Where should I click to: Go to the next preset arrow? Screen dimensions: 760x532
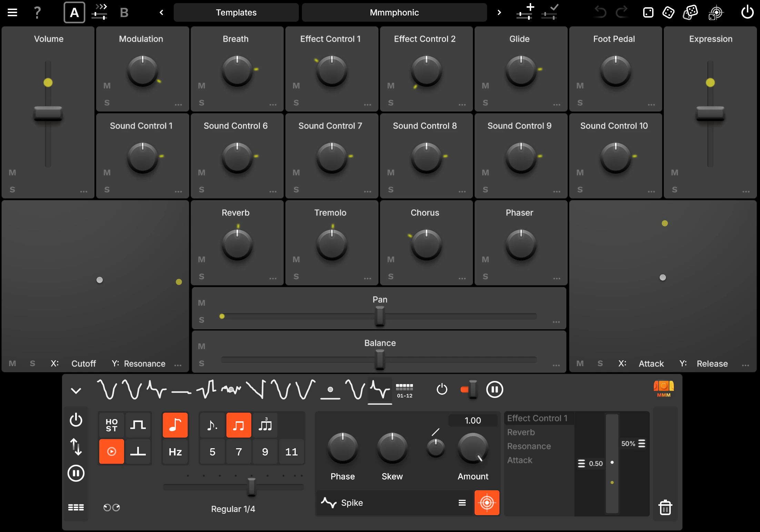coord(499,13)
